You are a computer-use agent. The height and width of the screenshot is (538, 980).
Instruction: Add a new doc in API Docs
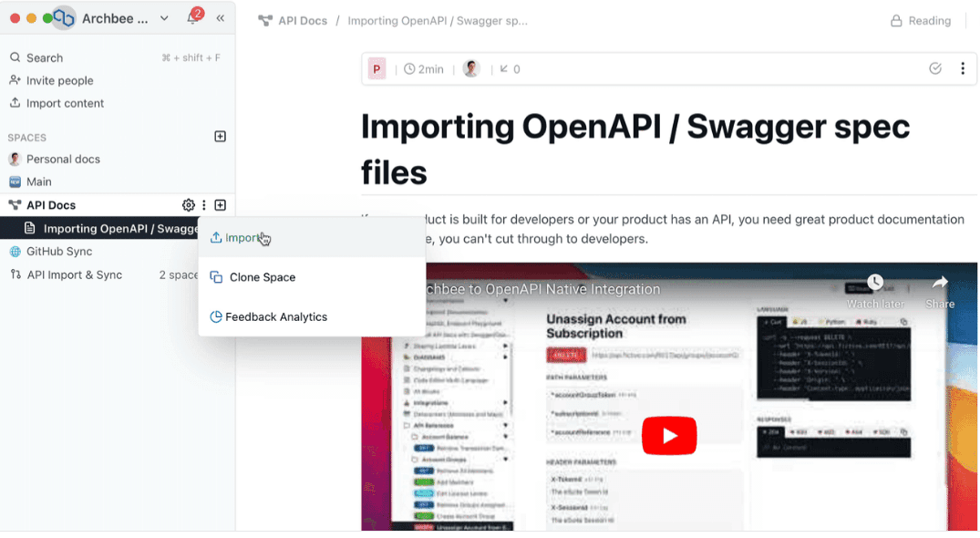[220, 205]
